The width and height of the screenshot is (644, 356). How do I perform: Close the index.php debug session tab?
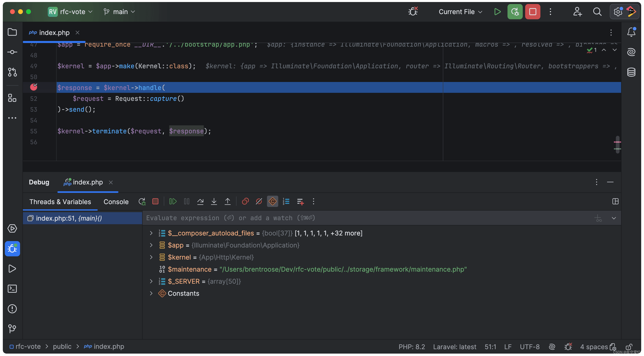[x=111, y=182]
